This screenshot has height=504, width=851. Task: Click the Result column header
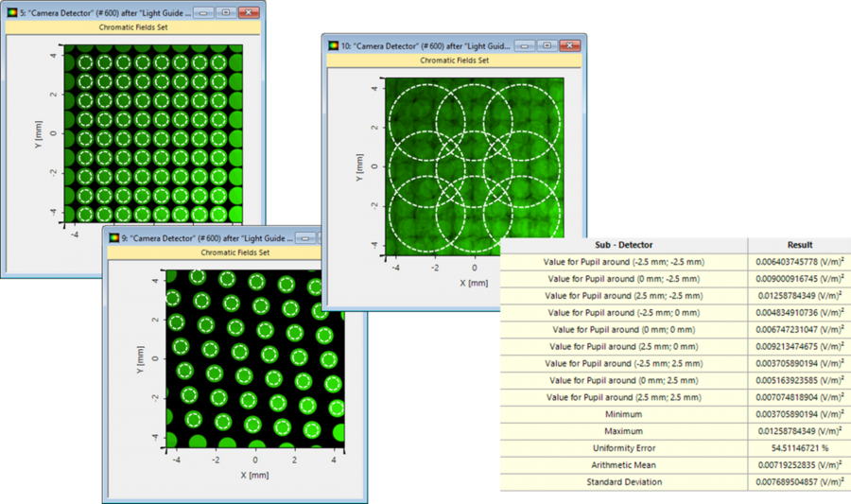coord(799,244)
